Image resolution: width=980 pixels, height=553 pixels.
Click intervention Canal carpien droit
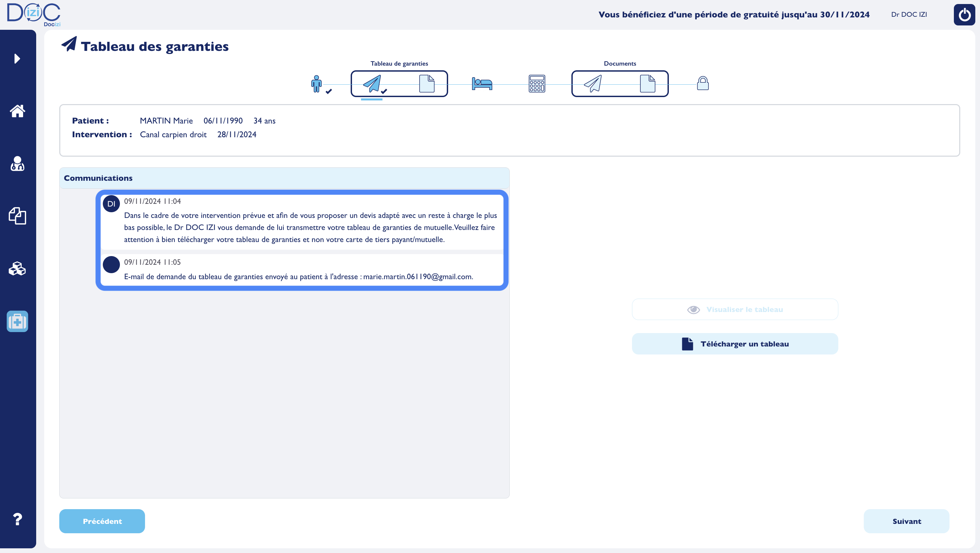pos(173,134)
